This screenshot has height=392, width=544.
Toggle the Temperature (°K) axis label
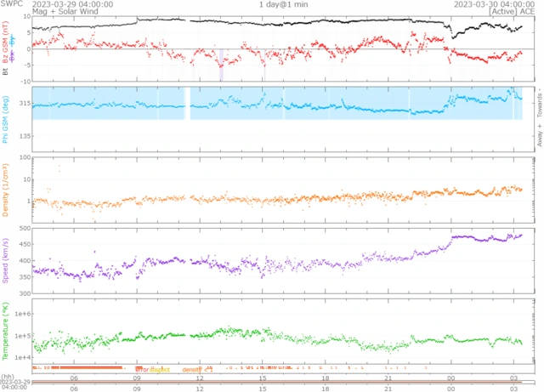click(5, 332)
